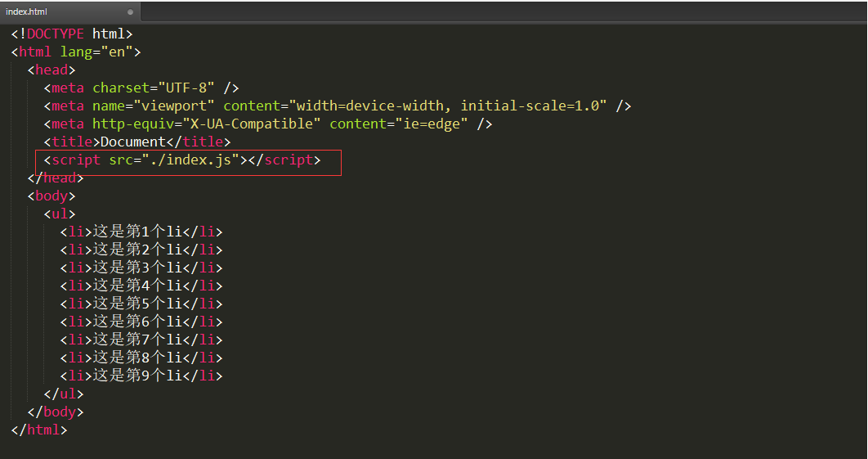Click the closing </body> tag
The height and width of the screenshot is (459, 868).
(x=56, y=412)
